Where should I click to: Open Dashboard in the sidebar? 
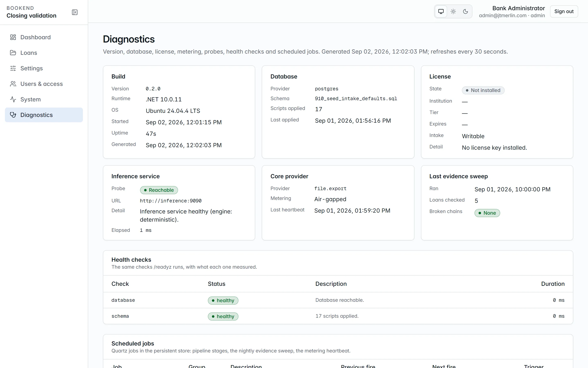click(x=44, y=37)
